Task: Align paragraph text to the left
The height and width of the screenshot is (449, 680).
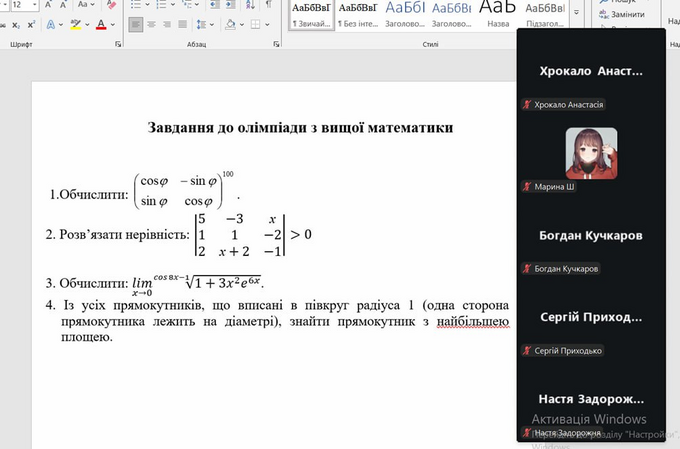Action: tap(136, 23)
